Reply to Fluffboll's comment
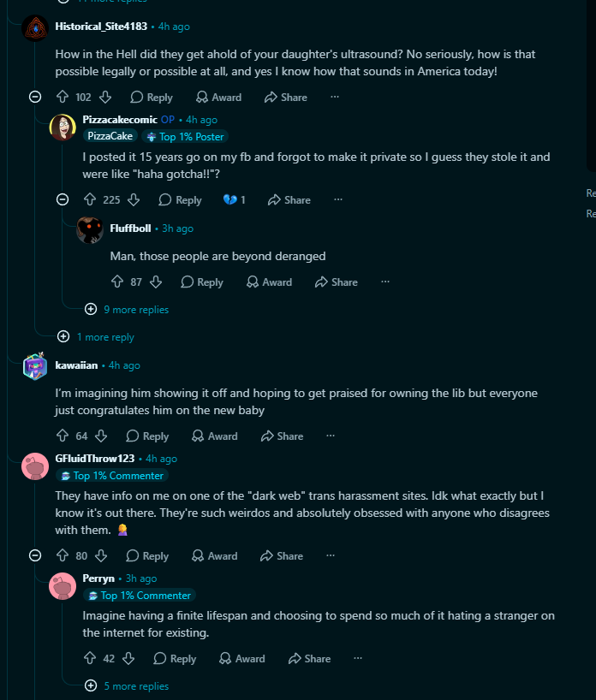The image size is (596, 700). pos(202,282)
